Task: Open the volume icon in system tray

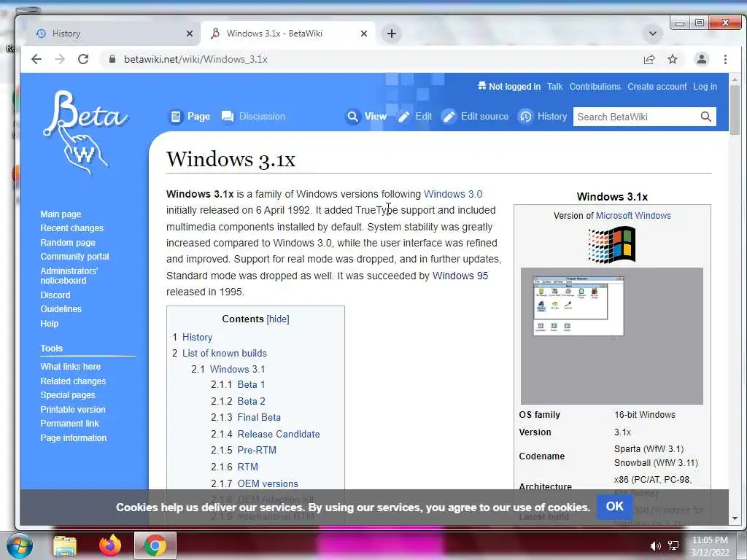Action: [655, 546]
